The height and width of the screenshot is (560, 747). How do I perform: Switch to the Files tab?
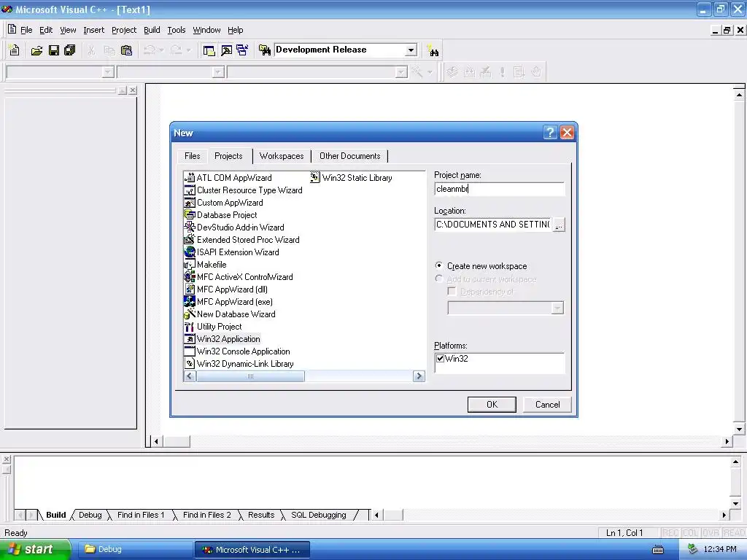pos(193,156)
